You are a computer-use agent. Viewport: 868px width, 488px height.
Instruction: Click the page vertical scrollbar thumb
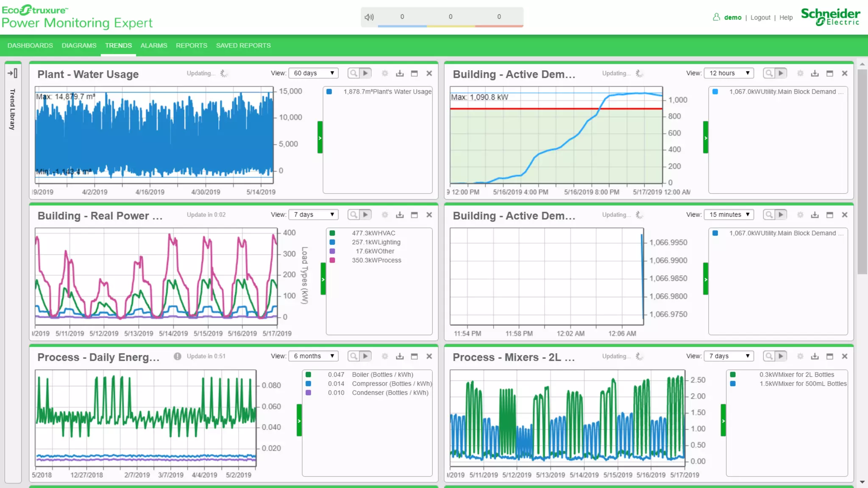pyautogui.click(x=862, y=169)
